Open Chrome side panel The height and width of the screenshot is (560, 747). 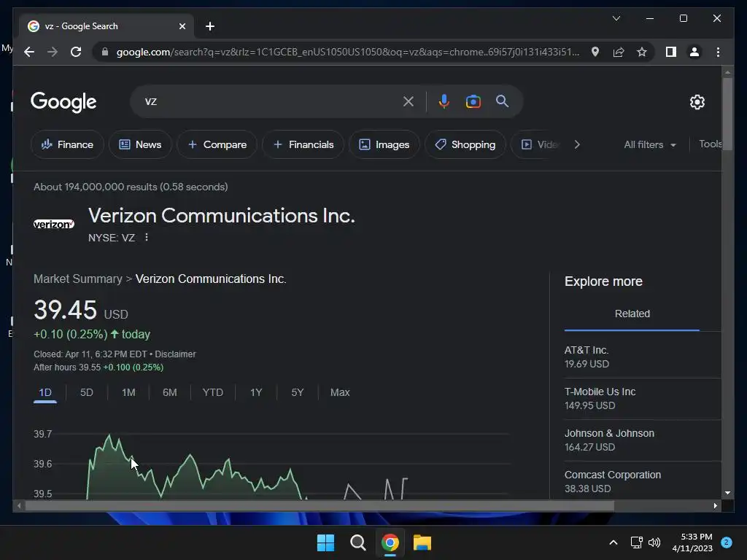(671, 52)
